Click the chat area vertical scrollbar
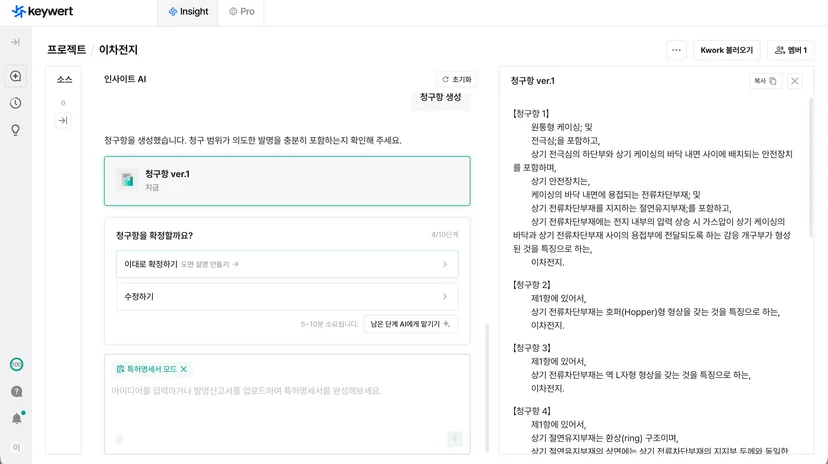 [x=487, y=388]
